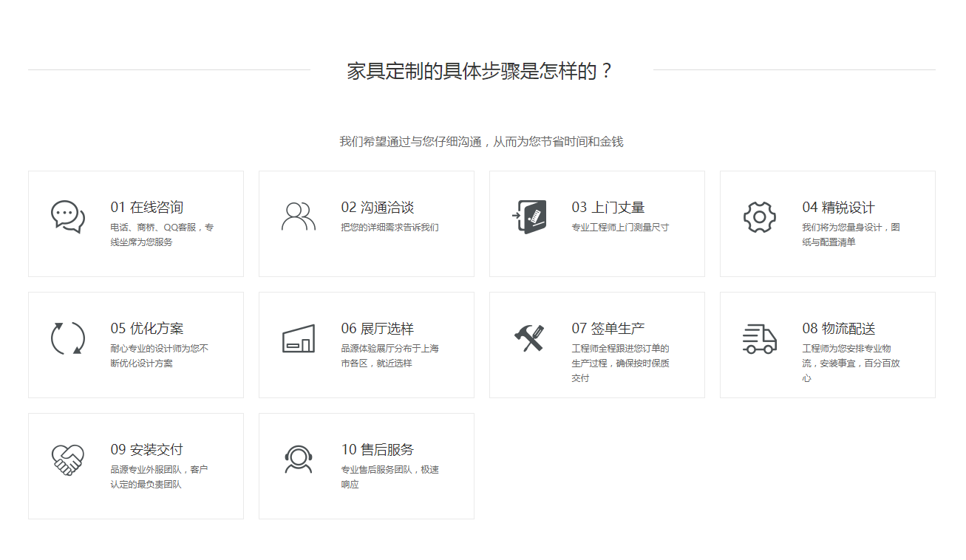Click the 09 安装交付 description text
Image resolution: width=966 pixels, height=560 pixels.
(x=159, y=477)
